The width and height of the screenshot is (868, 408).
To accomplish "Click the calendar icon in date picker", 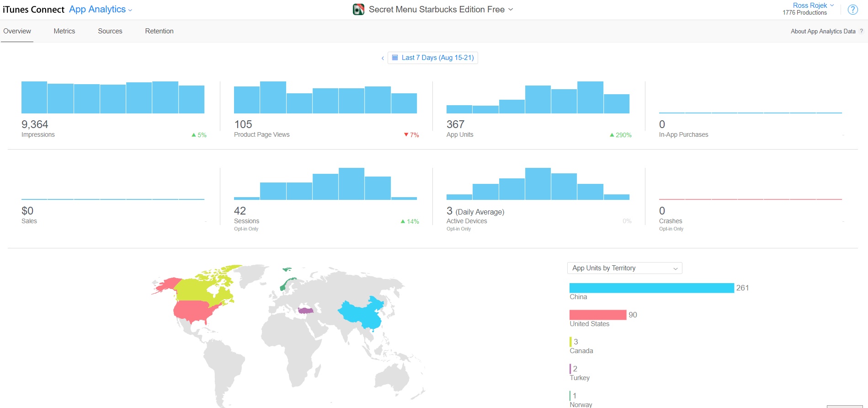I will click(395, 58).
